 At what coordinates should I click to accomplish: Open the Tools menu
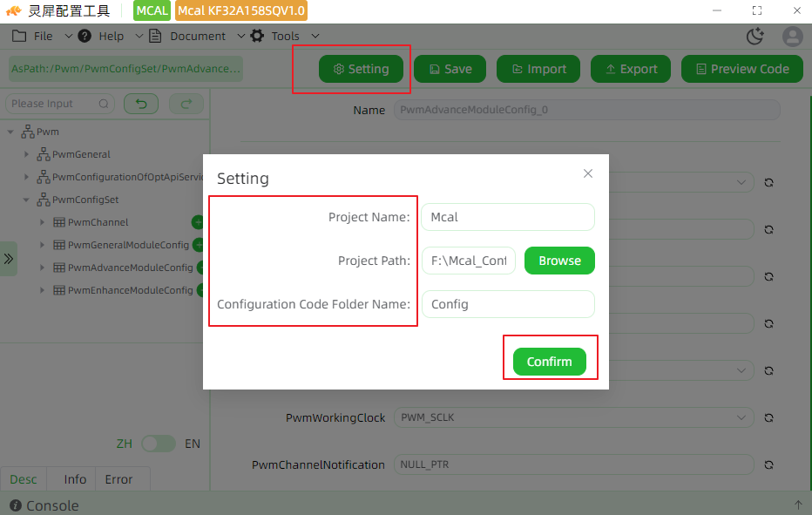coord(285,36)
